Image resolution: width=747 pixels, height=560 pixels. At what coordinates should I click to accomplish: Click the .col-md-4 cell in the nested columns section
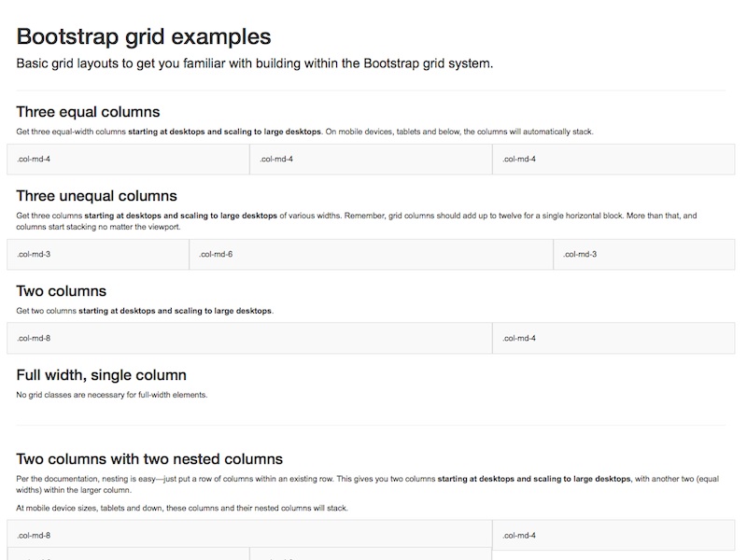613,536
